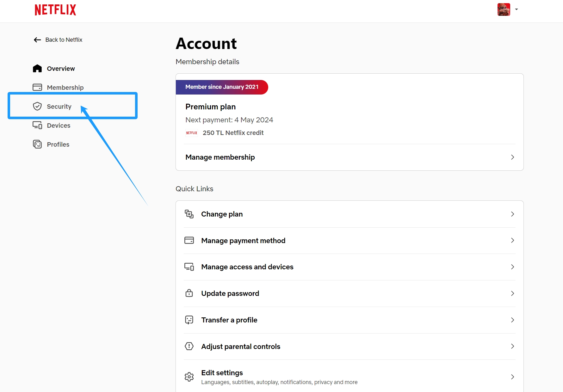
Task: Click the Member since January 2021 badge
Action: click(222, 87)
